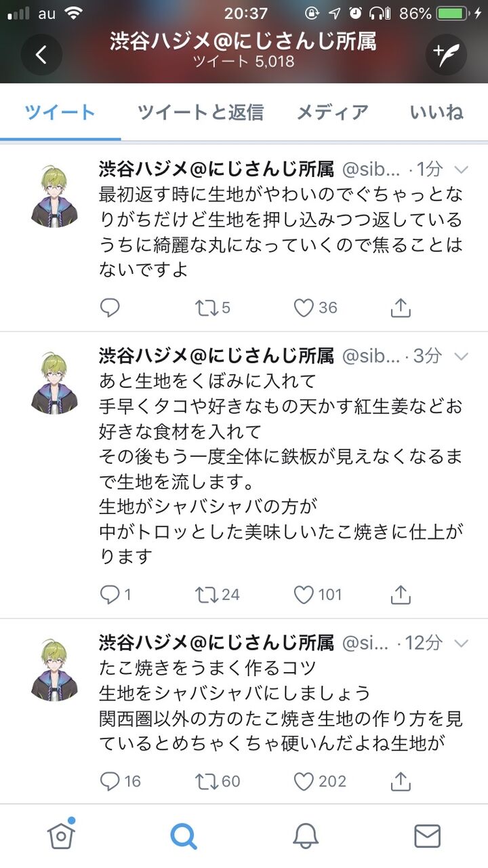Share the tweet posted 1 minute ago
The width and height of the screenshot is (488, 868).
click(401, 309)
